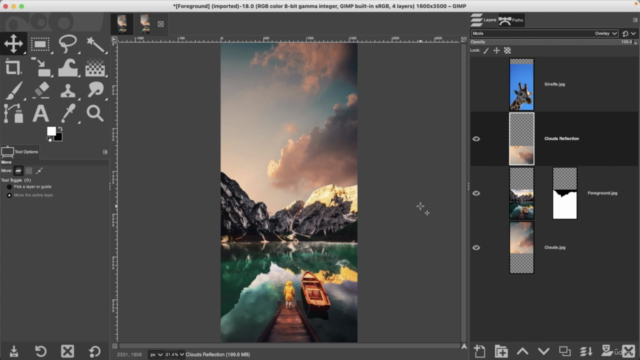Select the Clouds.jpg layer thumbnail
The image size is (640, 360).
[x=522, y=247]
